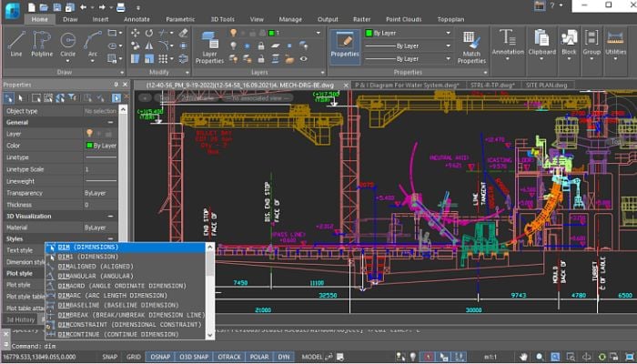Screen dimensions: 637x364
Task: Click the application logo menu button
Action: [13, 9]
